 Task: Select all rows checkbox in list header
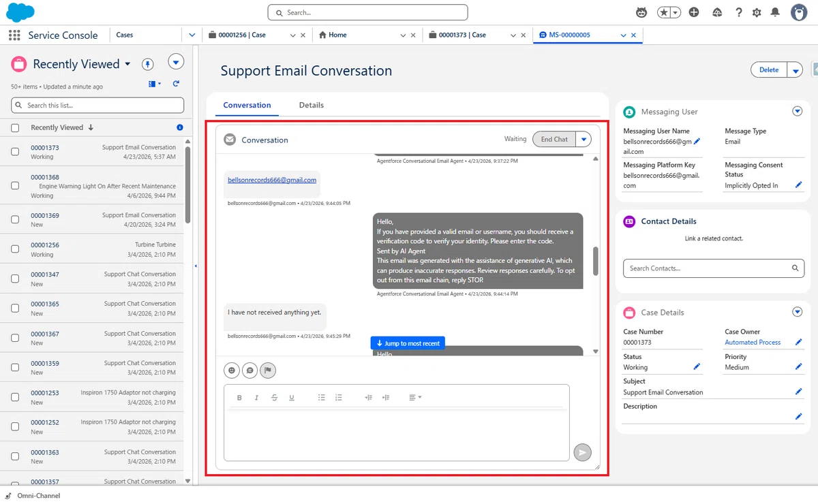[x=15, y=127]
